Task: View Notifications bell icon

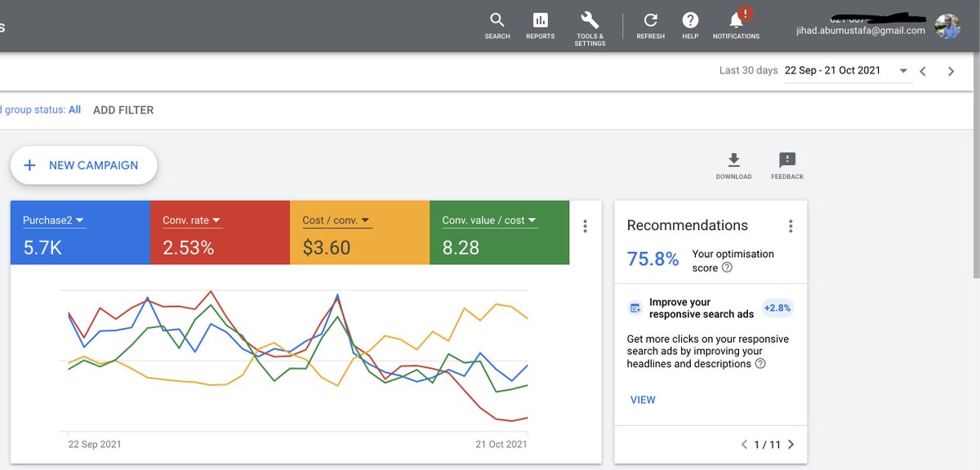Action: click(x=736, y=20)
